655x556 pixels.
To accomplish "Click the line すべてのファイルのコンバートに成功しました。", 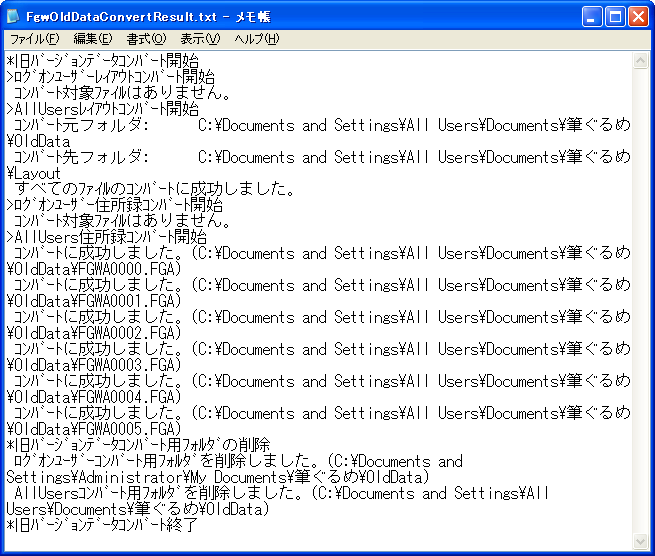I will pyautogui.click(x=155, y=189).
